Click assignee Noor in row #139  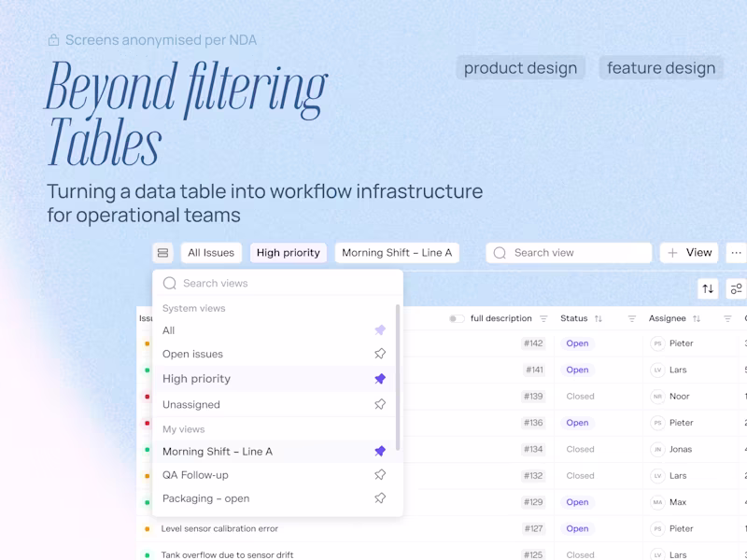[680, 396]
